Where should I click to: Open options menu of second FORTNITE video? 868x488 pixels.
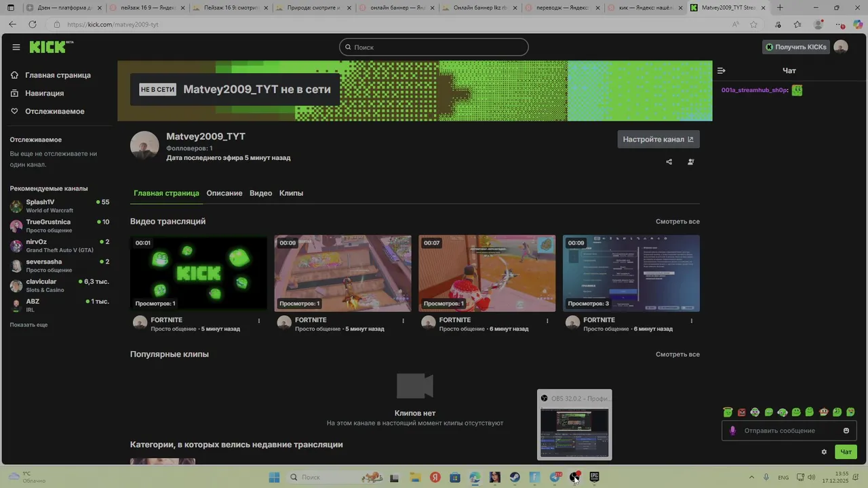coord(403,321)
